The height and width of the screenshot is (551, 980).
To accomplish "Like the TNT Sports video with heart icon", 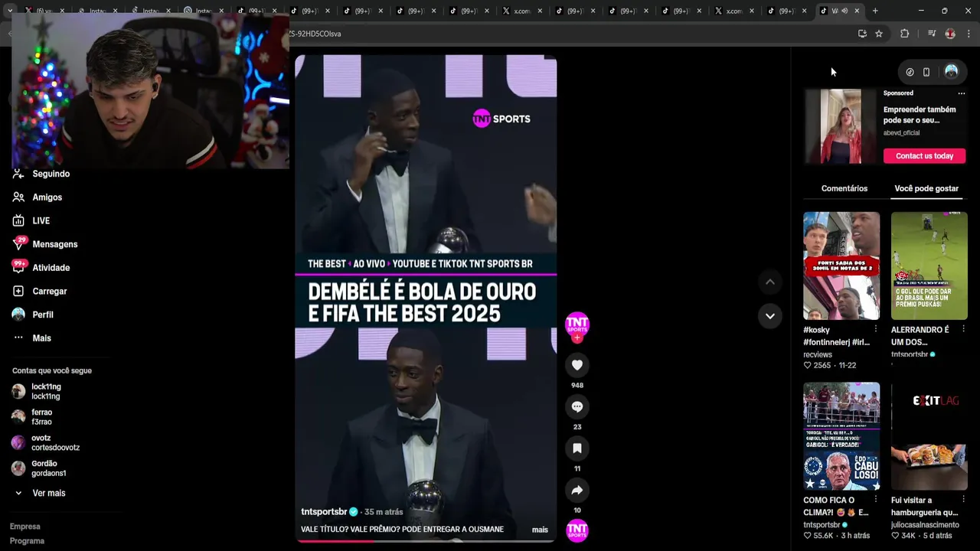I will click(x=577, y=365).
